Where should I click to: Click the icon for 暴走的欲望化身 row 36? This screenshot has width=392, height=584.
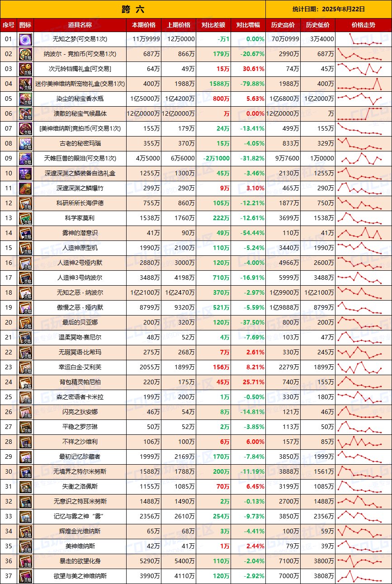25,561
